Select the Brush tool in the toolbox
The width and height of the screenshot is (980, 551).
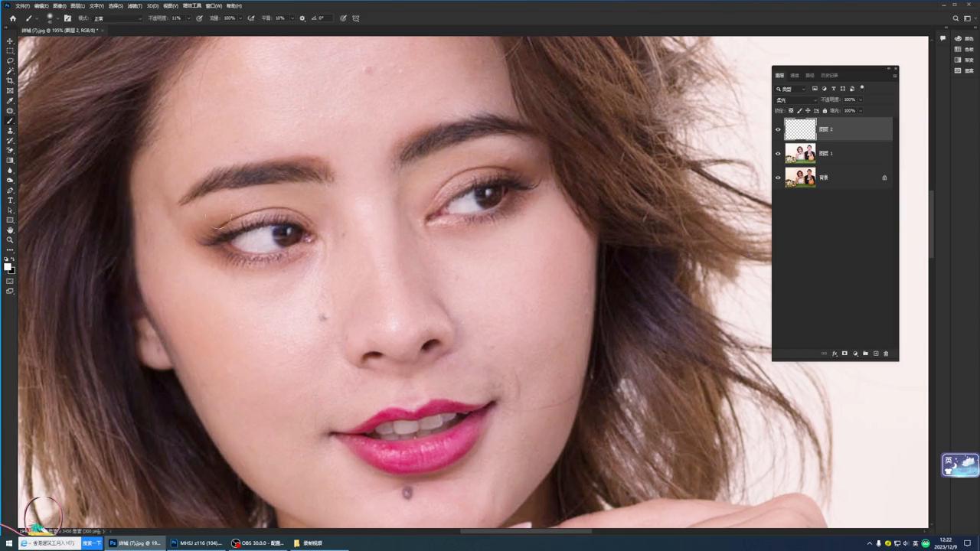(10, 121)
